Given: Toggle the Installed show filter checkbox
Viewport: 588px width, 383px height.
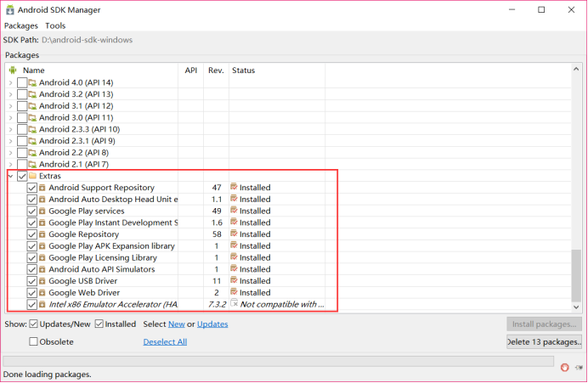Looking at the screenshot, I should (x=99, y=324).
